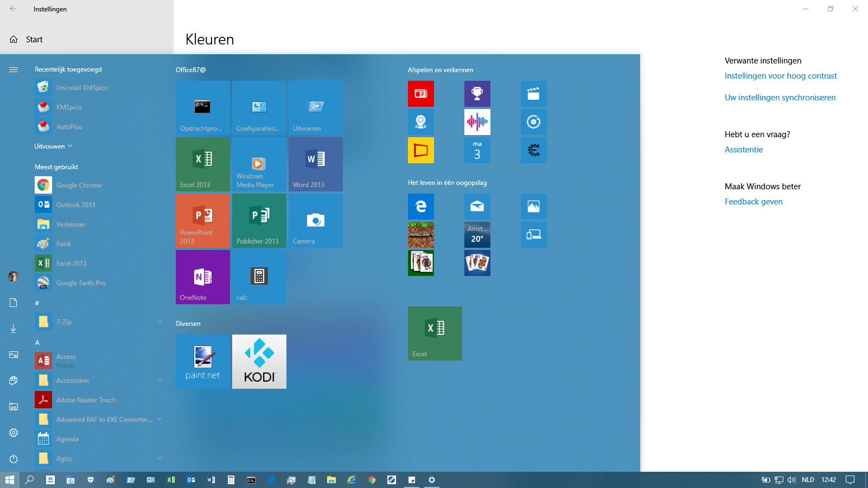Open the yellow tile with red frame
868x488 pixels.
(x=421, y=150)
